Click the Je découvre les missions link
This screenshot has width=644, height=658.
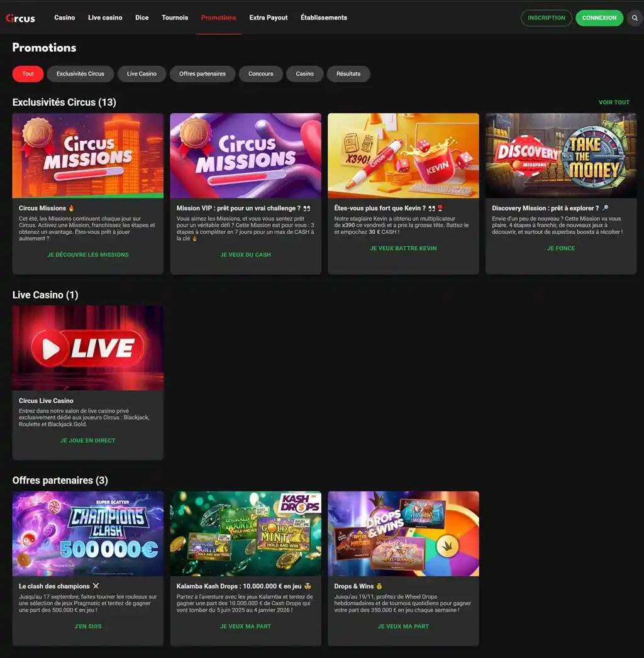click(88, 255)
